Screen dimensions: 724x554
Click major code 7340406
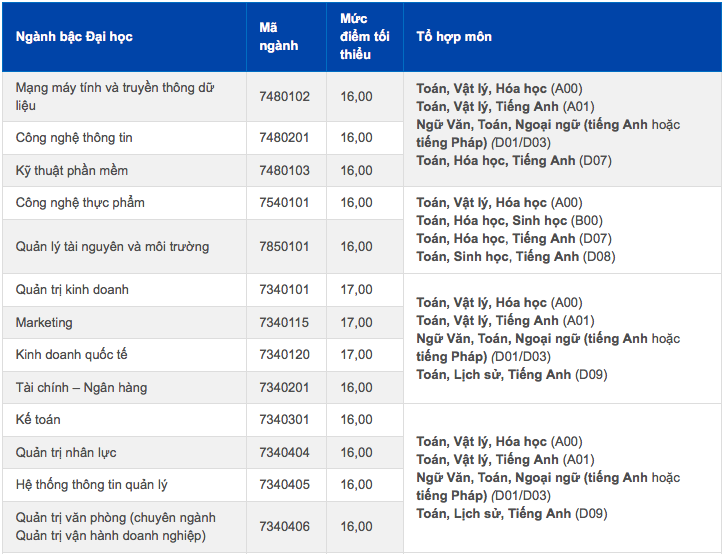285,527
